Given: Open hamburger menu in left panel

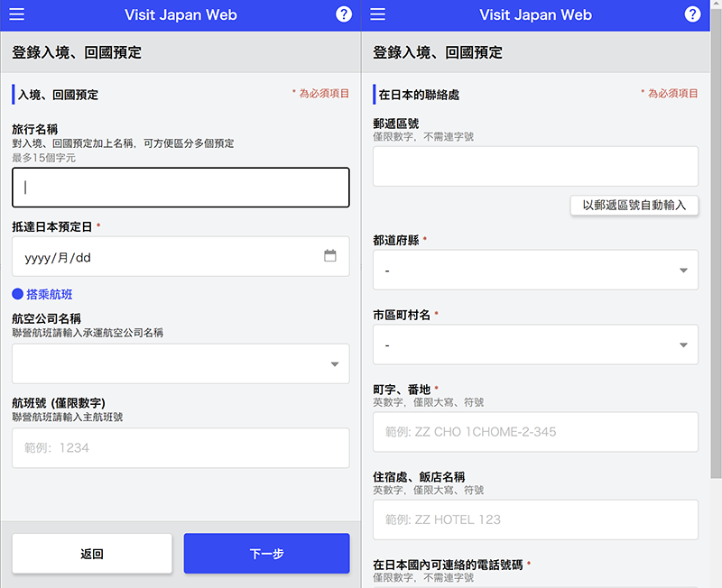Looking at the screenshot, I should pos(17,14).
